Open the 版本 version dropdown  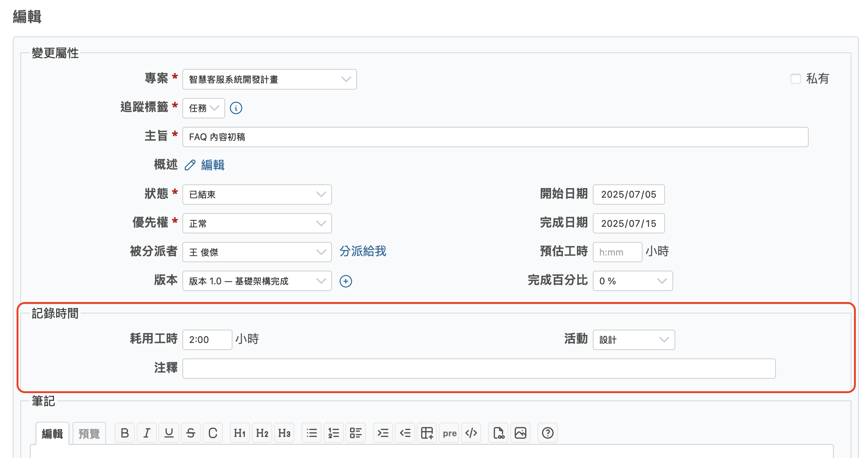pos(257,281)
